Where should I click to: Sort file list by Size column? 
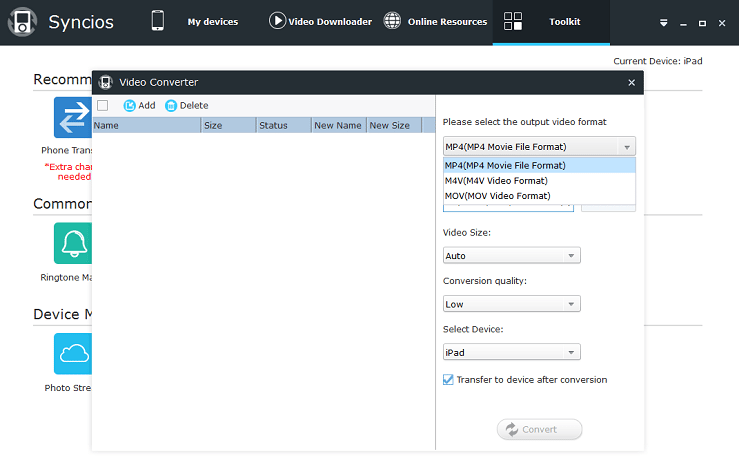229,125
